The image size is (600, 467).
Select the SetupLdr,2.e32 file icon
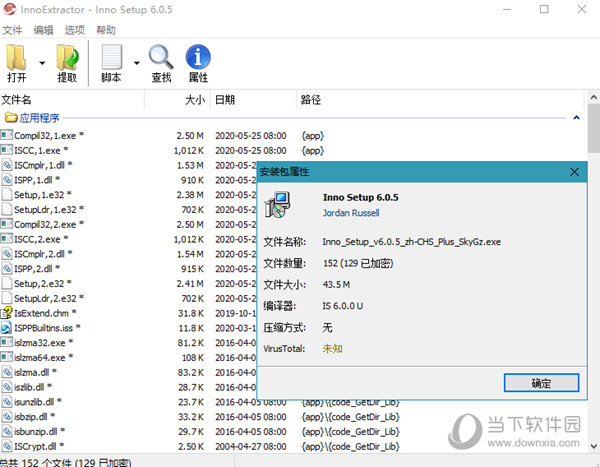click(x=7, y=298)
